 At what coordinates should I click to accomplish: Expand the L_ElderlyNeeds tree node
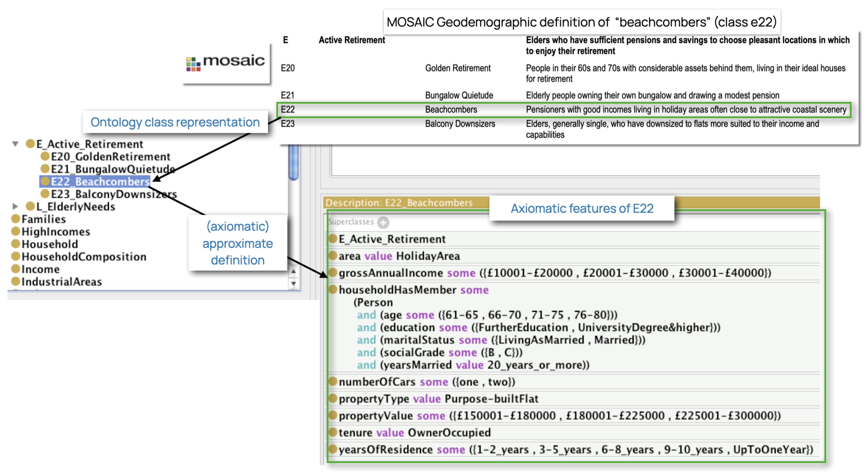coord(15,206)
